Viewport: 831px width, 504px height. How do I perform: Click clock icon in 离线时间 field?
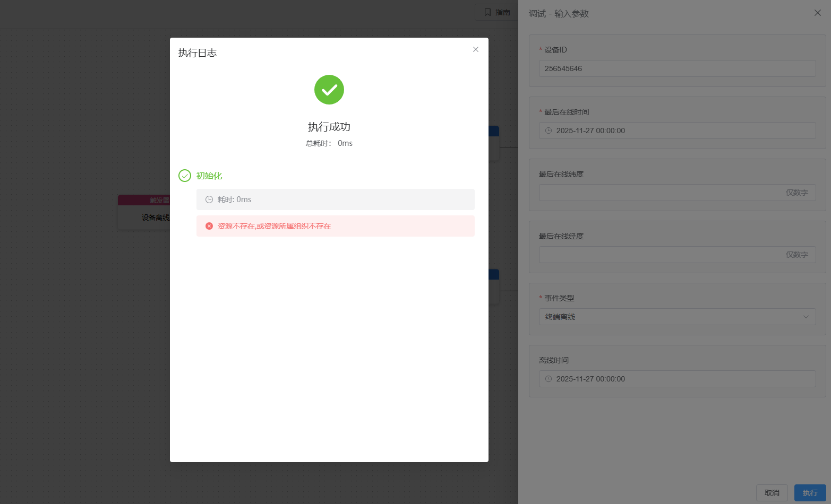coord(549,379)
